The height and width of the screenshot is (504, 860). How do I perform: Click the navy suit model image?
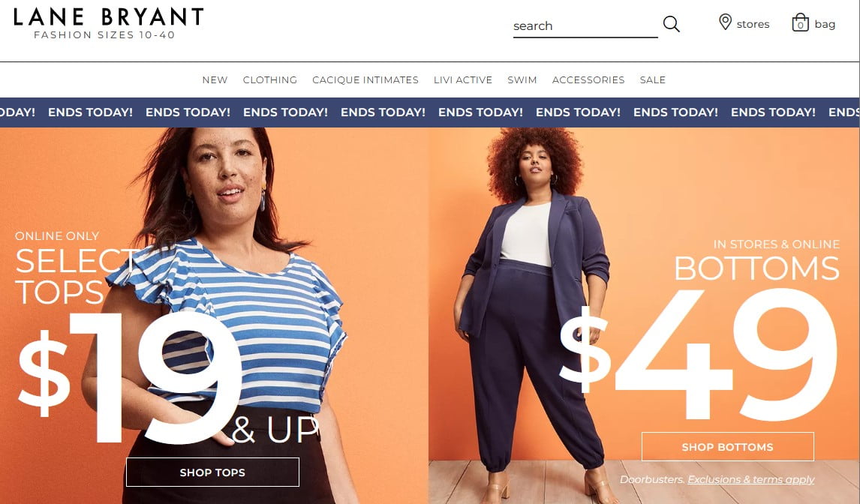644,315
